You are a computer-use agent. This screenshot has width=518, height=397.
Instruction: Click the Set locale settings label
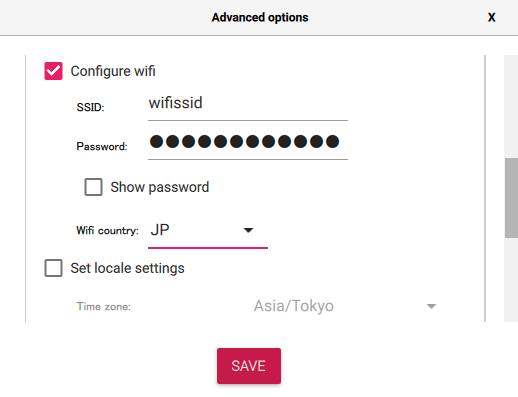click(x=127, y=268)
